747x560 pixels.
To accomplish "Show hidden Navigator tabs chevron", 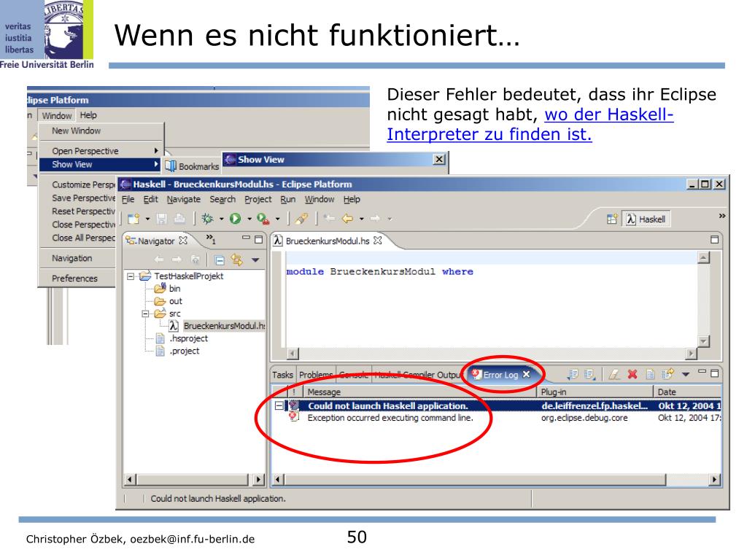I will (x=211, y=238).
